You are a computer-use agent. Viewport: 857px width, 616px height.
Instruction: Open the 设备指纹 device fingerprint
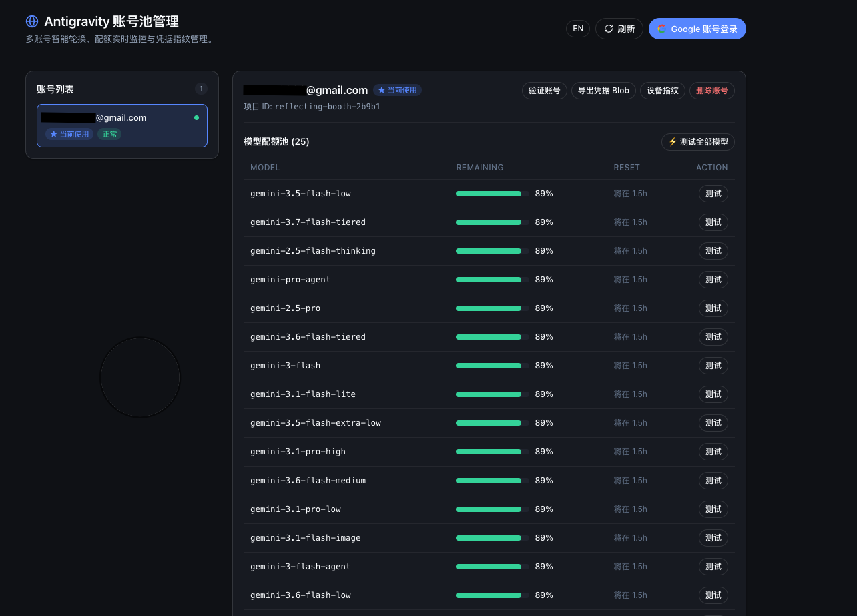[x=663, y=91]
